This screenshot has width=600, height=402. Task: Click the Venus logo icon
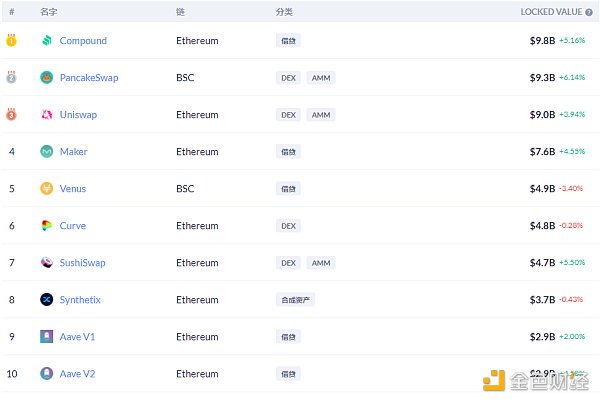47,189
